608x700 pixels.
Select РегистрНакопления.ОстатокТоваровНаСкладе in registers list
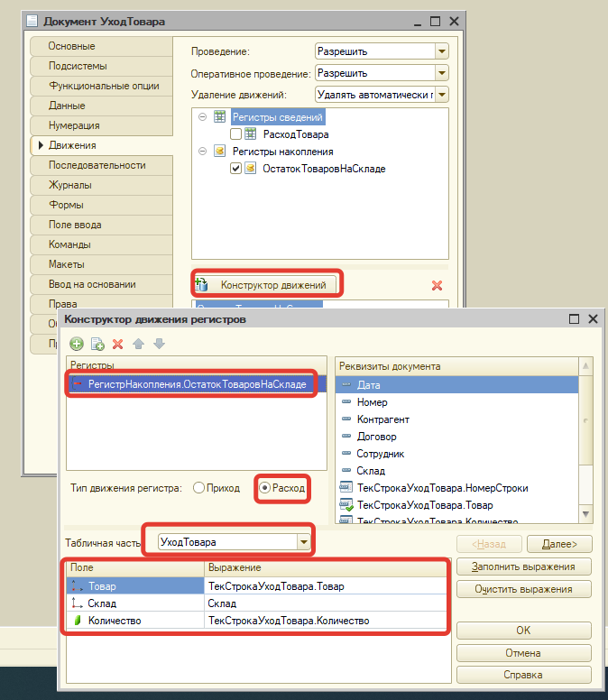click(197, 384)
